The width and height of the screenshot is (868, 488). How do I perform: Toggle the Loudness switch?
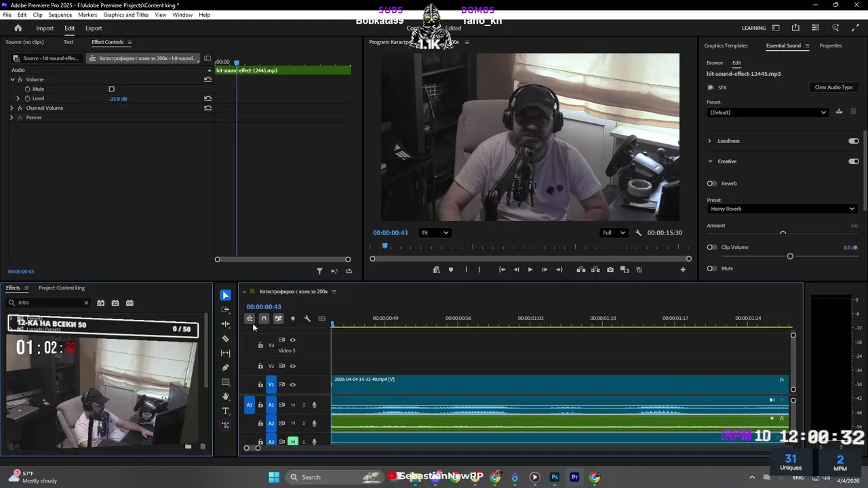coord(853,141)
